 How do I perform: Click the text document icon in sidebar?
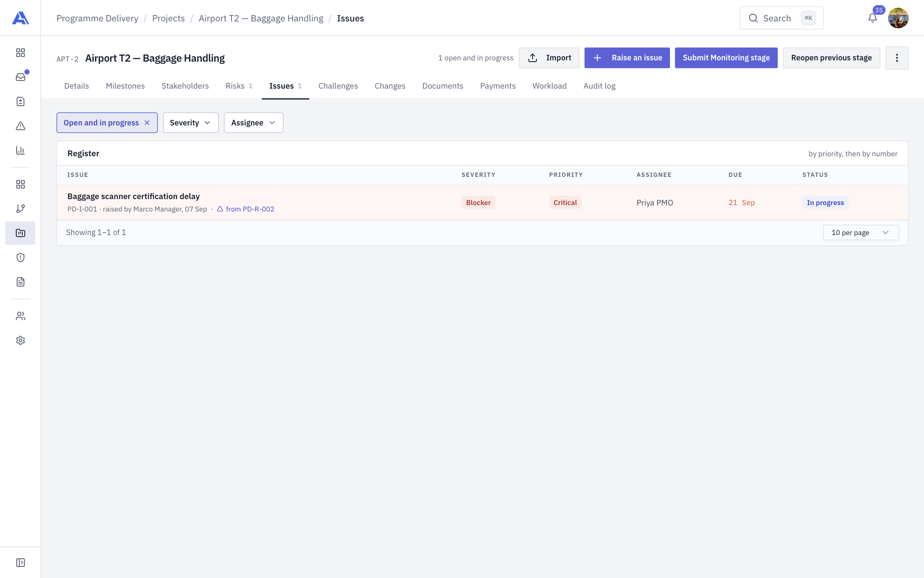21,282
